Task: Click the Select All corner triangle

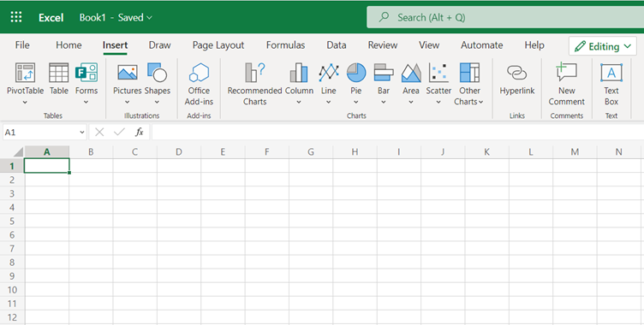Action: tap(18, 152)
